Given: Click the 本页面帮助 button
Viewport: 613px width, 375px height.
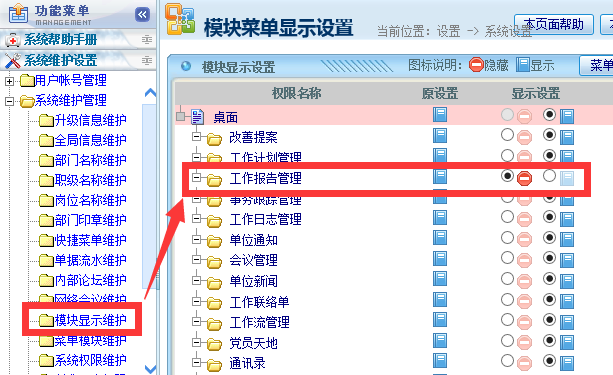Looking at the screenshot, I should tap(554, 24).
